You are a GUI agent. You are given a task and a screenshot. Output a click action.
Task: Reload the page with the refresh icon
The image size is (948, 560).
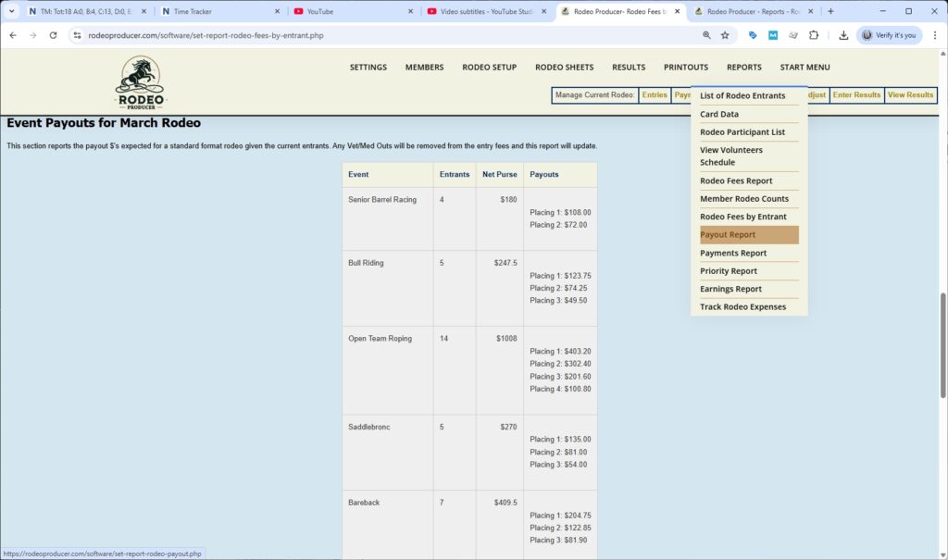(x=54, y=34)
